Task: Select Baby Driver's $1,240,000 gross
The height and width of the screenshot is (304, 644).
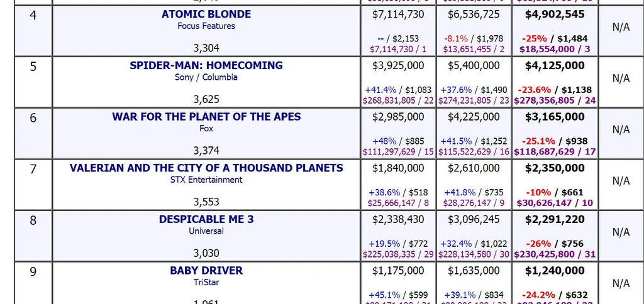Action: pos(554,271)
